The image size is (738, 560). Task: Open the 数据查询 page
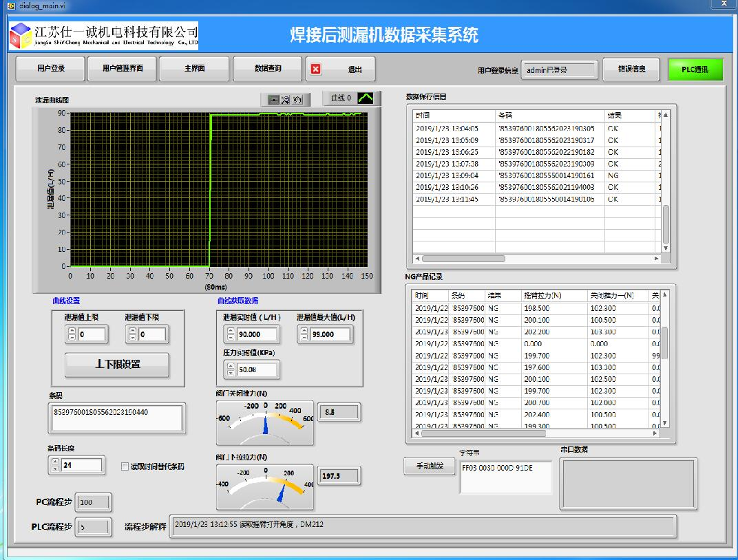point(268,69)
